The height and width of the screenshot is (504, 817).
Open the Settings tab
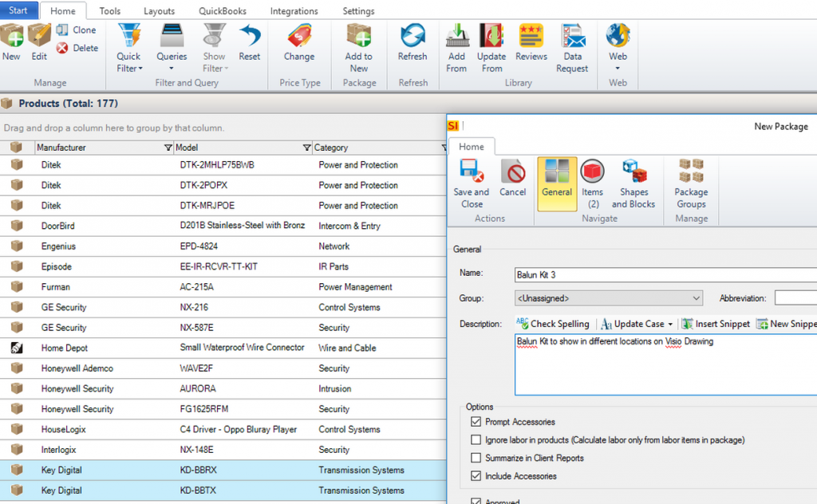click(x=358, y=11)
